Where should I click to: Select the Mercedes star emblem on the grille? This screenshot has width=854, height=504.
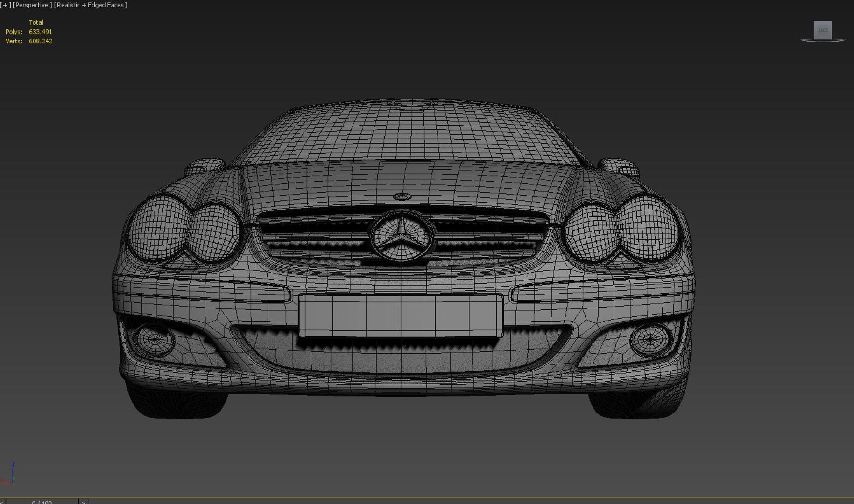(x=402, y=236)
